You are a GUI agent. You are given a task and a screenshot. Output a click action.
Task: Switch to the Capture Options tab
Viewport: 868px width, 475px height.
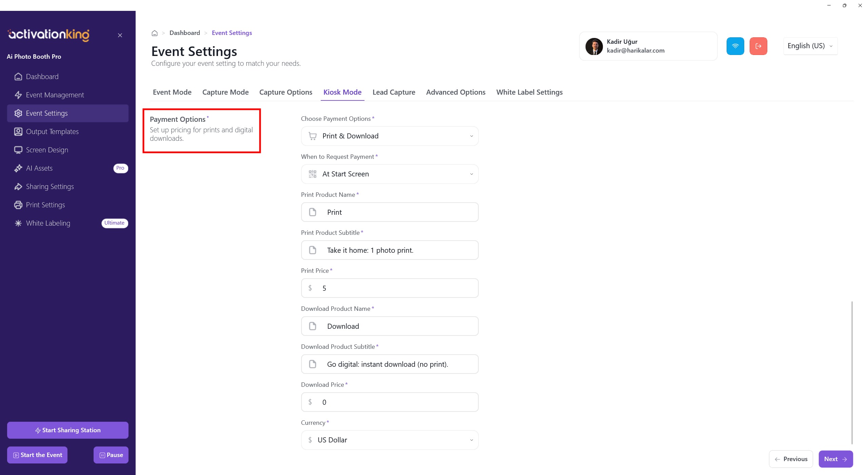[285, 92]
